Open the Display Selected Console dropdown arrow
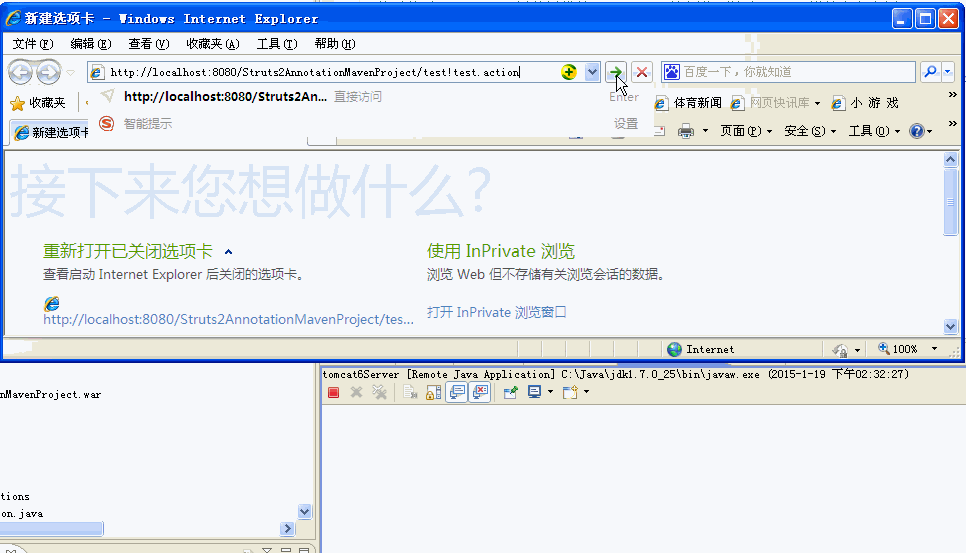Viewport: 966px width, 553px height. tap(550, 392)
